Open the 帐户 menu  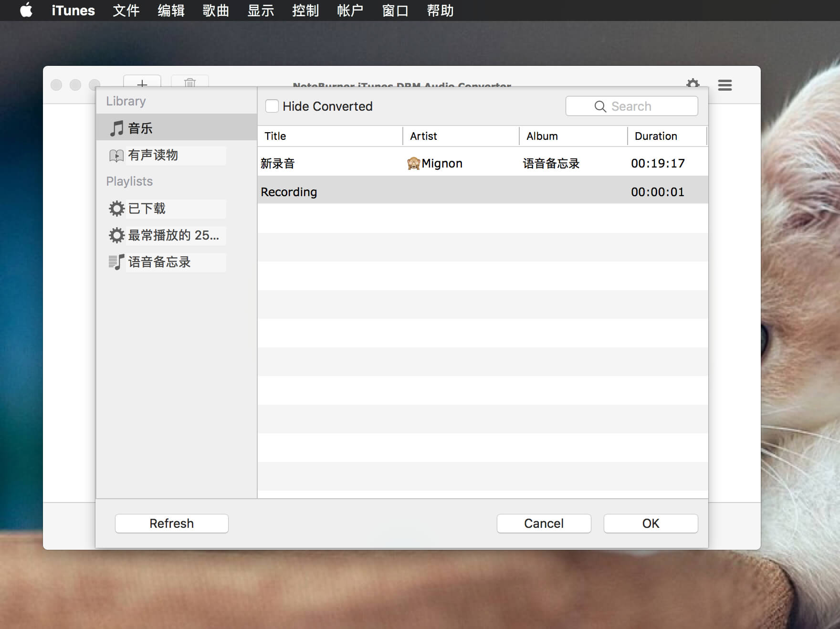(x=350, y=10)
